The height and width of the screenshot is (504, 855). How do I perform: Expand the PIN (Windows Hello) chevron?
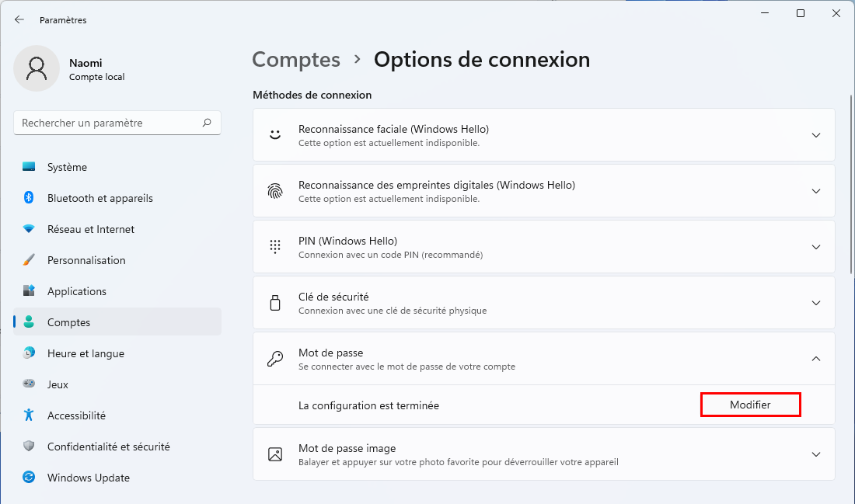tap(816, 248)
